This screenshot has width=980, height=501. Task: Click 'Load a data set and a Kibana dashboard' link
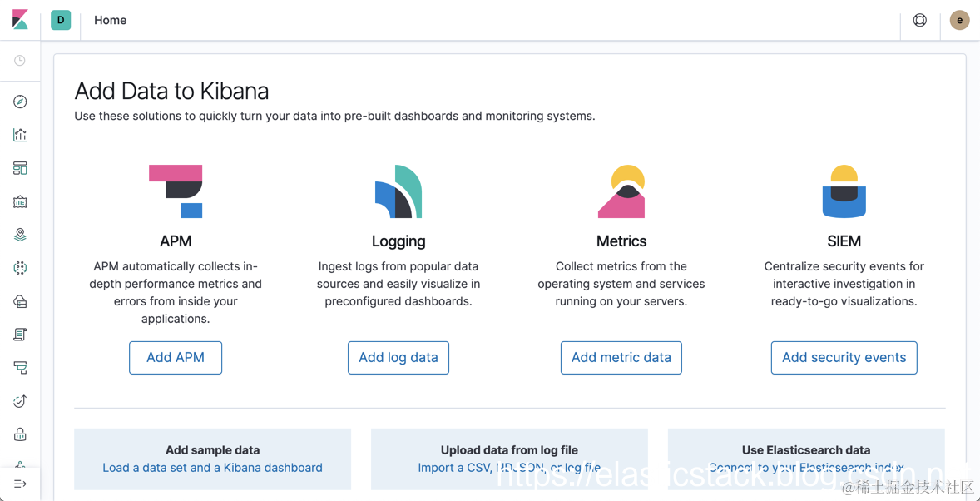pyautogui.click(x=212, y=468)
